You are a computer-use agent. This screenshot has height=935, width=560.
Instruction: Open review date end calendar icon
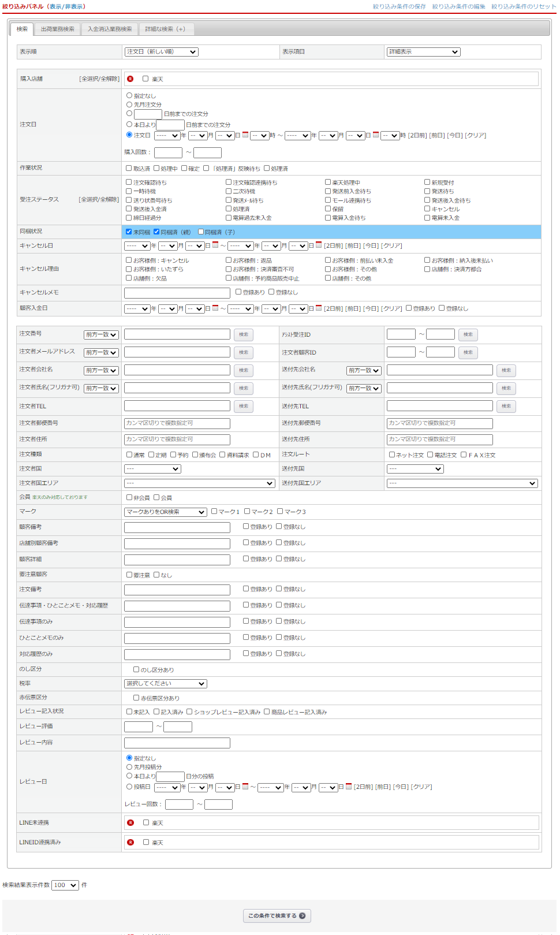point(349,787)
